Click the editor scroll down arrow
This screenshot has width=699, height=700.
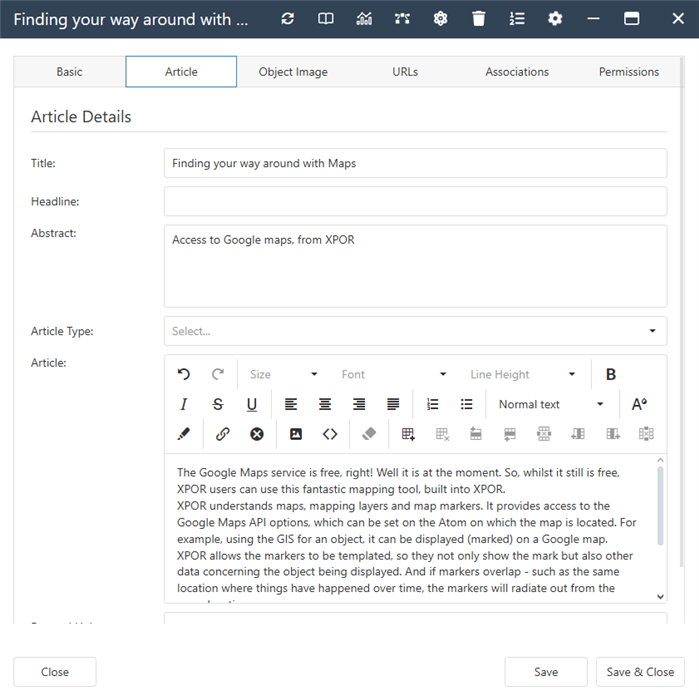click(x=660, y=596)
